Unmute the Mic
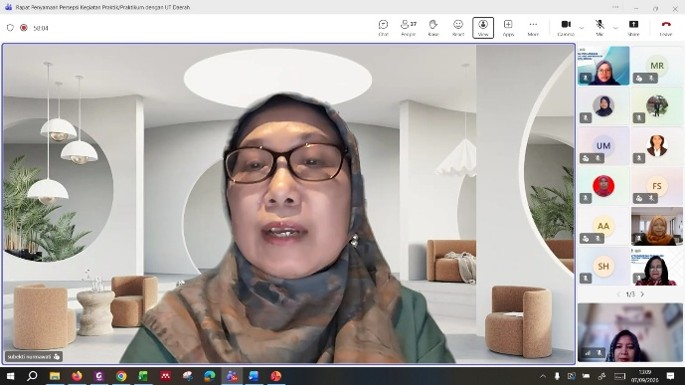The height and width of the screenshot is (385, 685). click(599, 28)
